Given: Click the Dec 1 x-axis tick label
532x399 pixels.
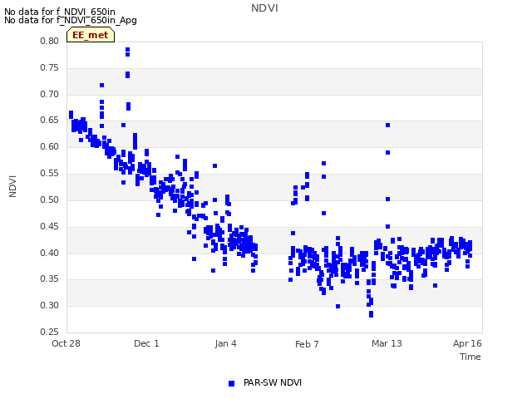Looking at the screenshot, I should click(146, 343).
